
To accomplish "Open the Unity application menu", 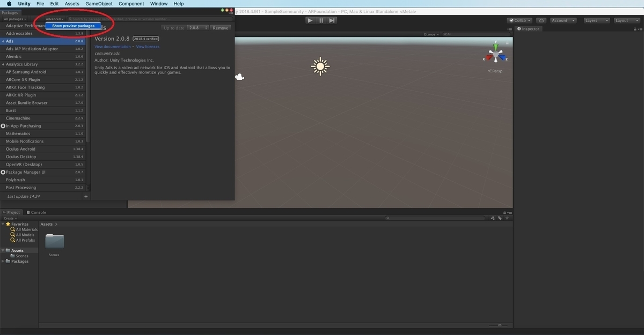I will 24,4.
